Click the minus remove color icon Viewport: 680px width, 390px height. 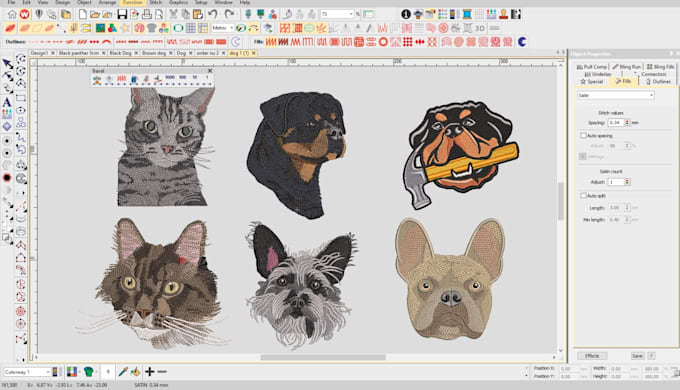pyautogui.click(x=162, y=372)
